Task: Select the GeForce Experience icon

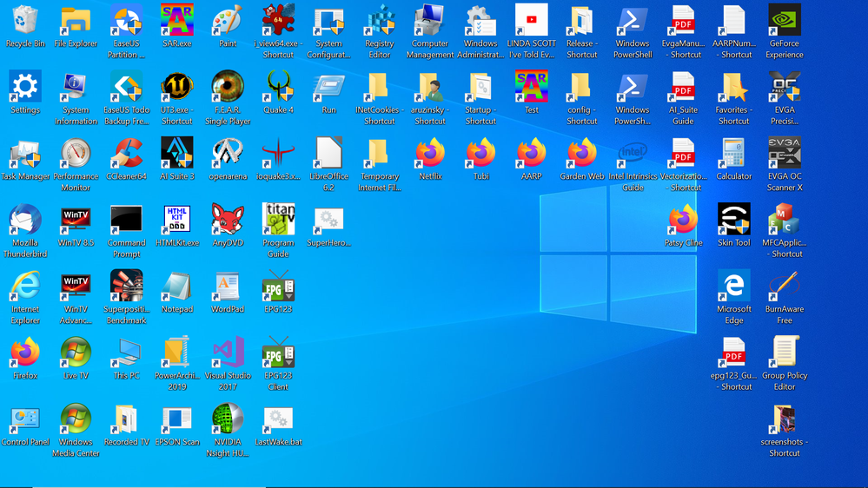Action: pos(785,20)
